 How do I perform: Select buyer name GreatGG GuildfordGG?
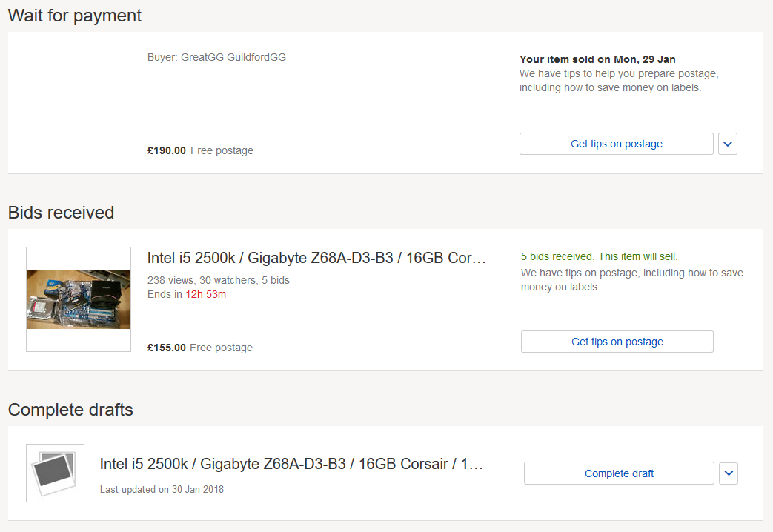[x=233, y=57]
